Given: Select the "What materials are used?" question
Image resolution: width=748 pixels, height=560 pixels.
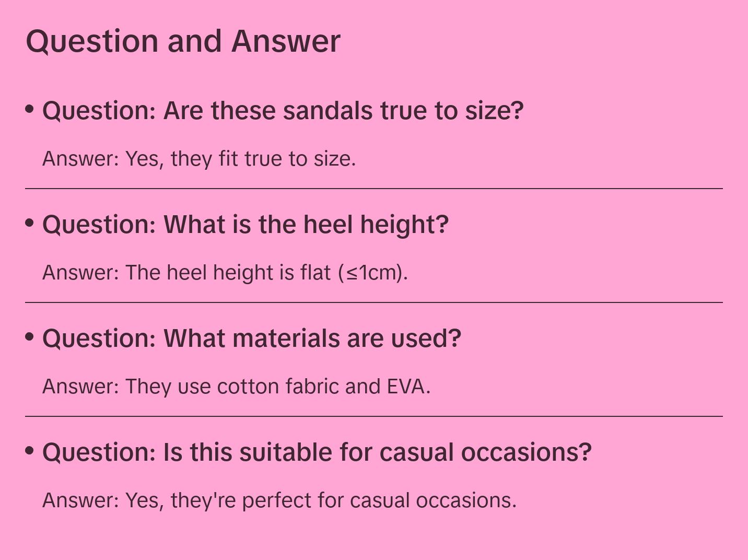Looking at the screenshot, I should pyautogui.click(x=252, y=339).
